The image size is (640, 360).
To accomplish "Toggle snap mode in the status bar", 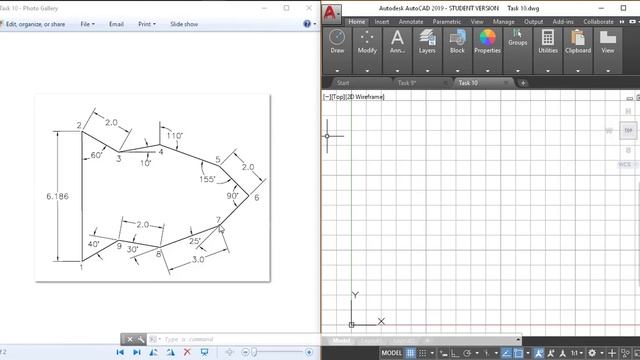I will click(423, 353).
